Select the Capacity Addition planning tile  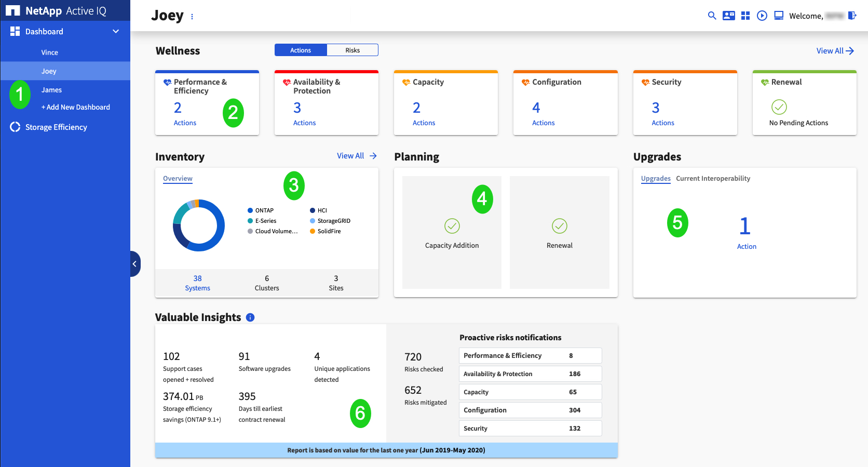452,232
